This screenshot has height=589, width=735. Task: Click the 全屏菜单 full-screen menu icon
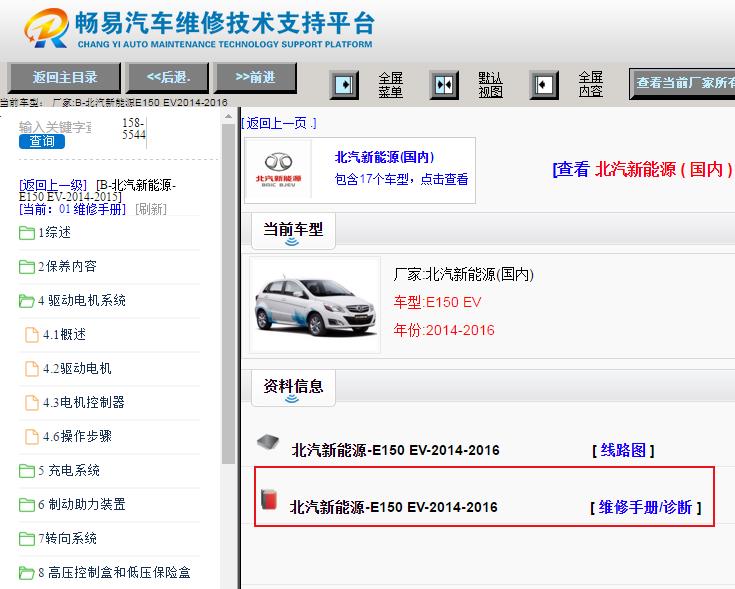click(344, 85)
